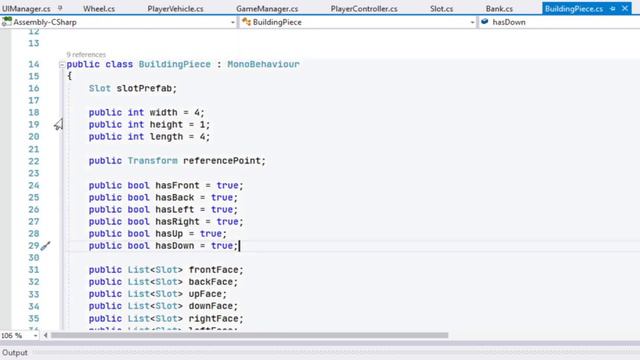The image size is (640, 360).
Task: Open the Slot.cs tab
Action: point(441,9)
